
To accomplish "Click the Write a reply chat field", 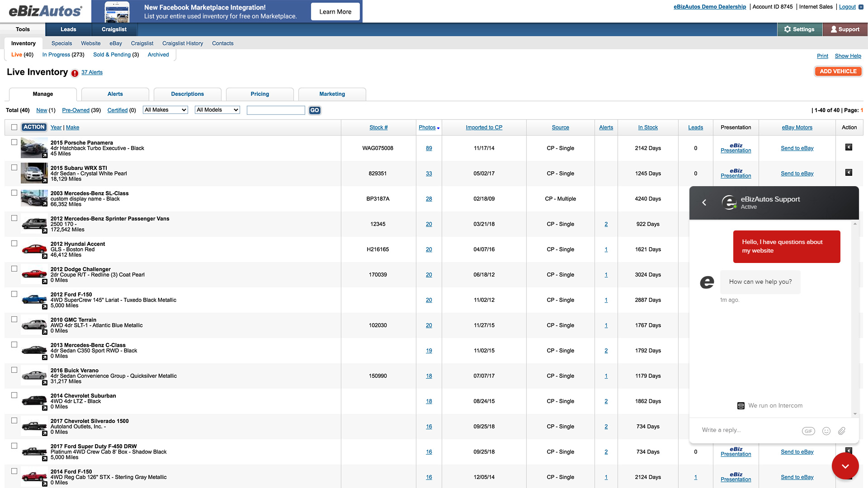I will (748, 430).
